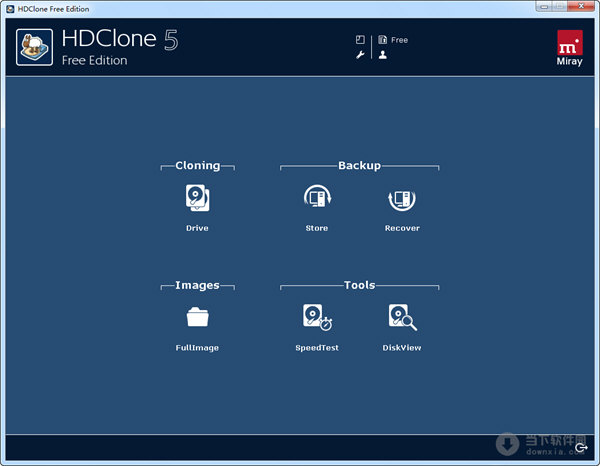Click the Cloning section heading
Screen dimensions: 600x466
tap(198, 166)
